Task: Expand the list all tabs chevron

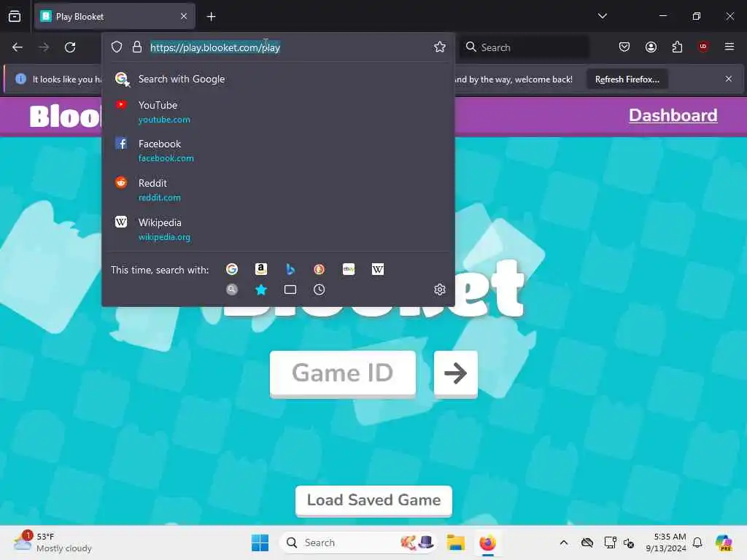Action: tap(602, 16)
